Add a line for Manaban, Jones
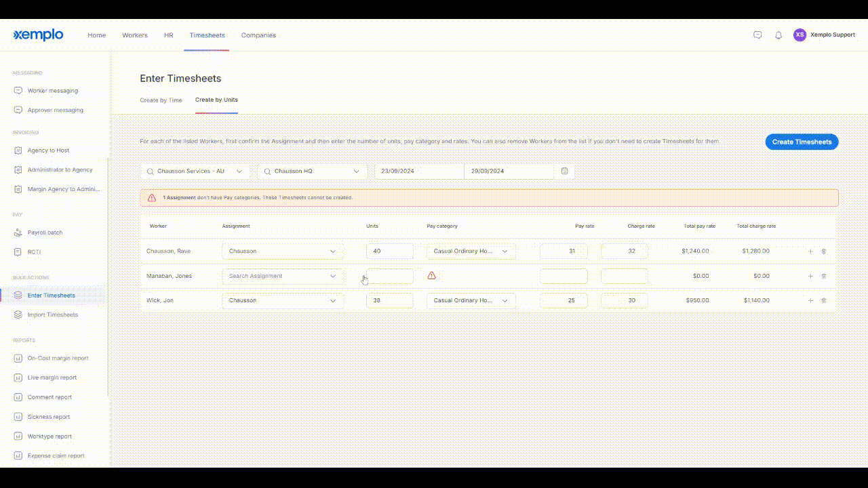This screenshot has width=868, height=488. 810,276
